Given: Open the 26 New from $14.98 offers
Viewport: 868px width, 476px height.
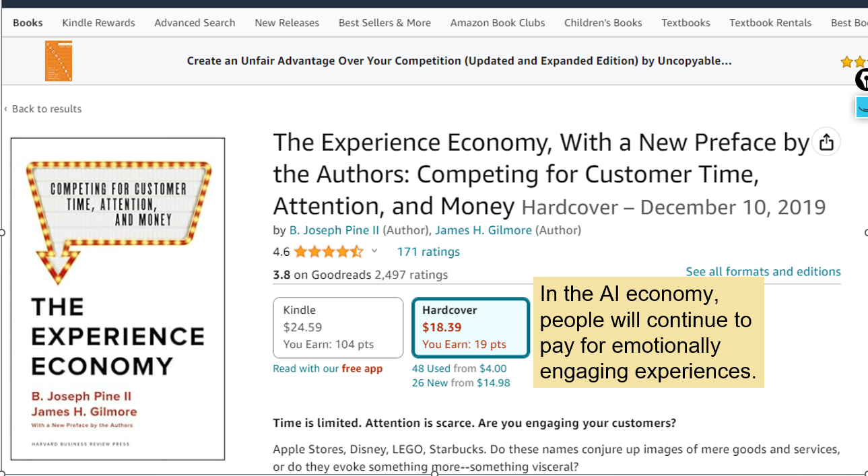Looking at the screenshot, I should (461, 382).
